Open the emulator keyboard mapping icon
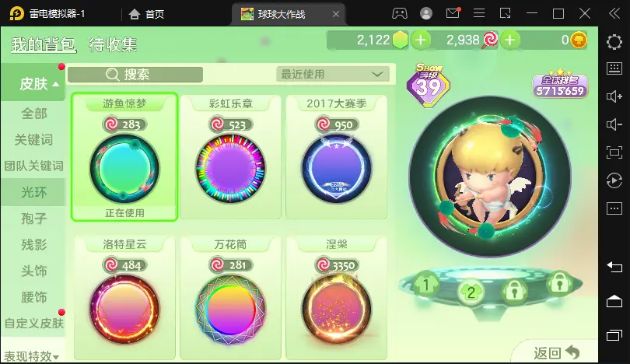 [614, 68]
